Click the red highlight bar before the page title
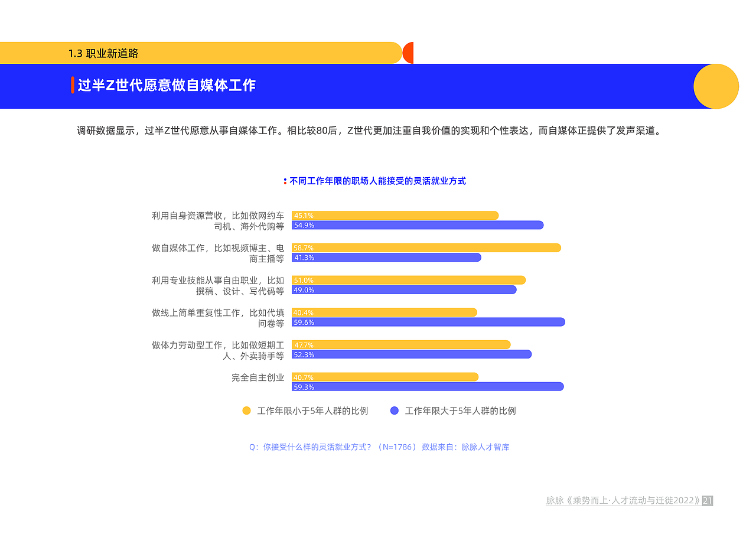756x557 pixels. [71, 85]
